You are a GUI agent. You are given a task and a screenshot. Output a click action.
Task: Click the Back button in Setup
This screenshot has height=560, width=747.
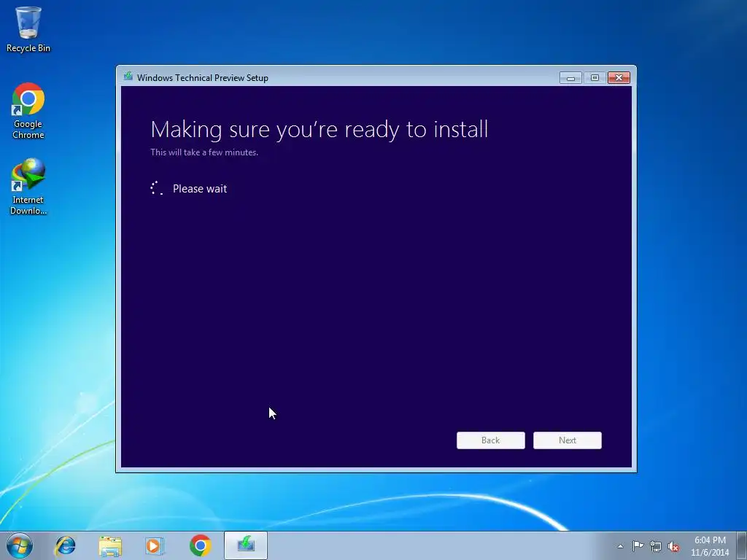tap(491, 440)
